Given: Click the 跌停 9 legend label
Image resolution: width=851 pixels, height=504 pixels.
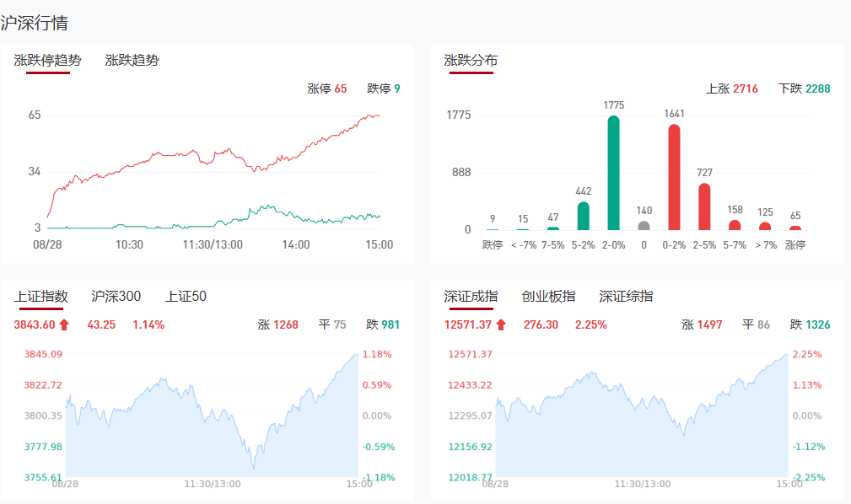Looking at the screenshot, I should 384,88.
